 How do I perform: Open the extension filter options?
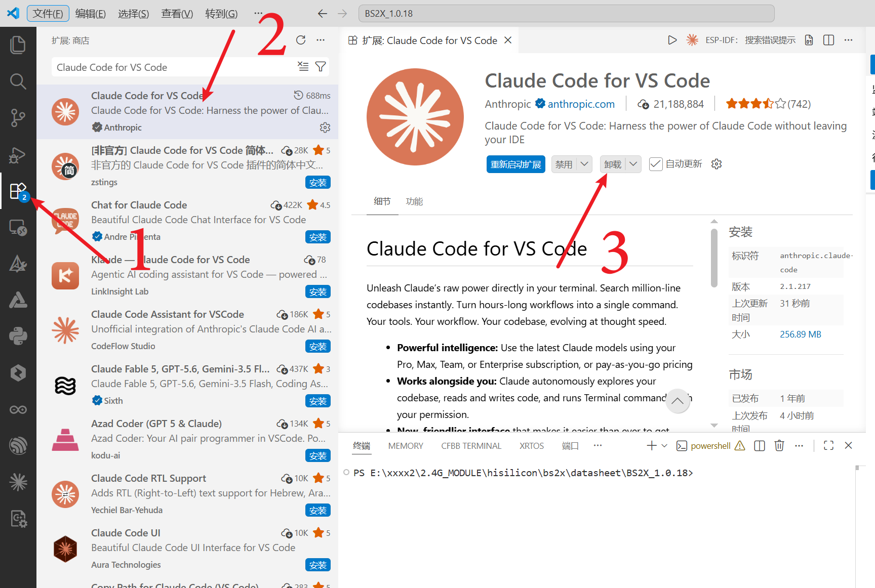321,66
